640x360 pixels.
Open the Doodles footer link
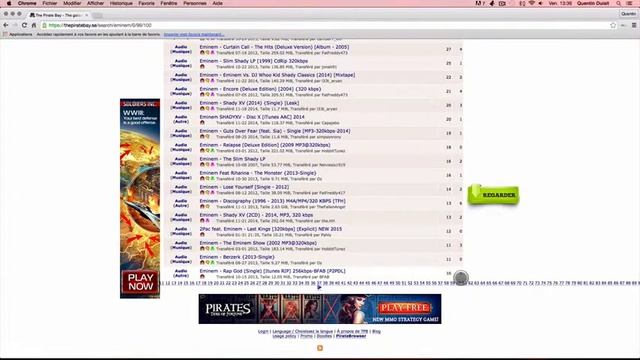coord(324,336)
